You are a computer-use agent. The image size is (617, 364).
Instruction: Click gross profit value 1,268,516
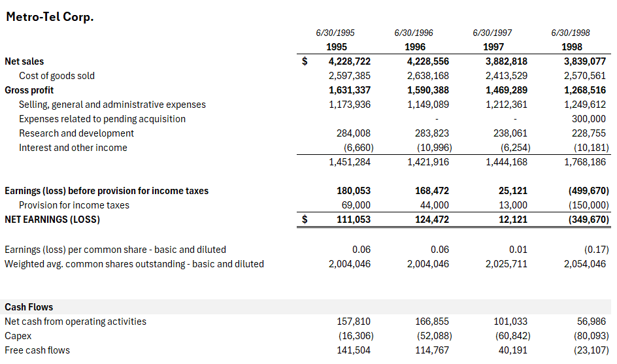point(585,90)
